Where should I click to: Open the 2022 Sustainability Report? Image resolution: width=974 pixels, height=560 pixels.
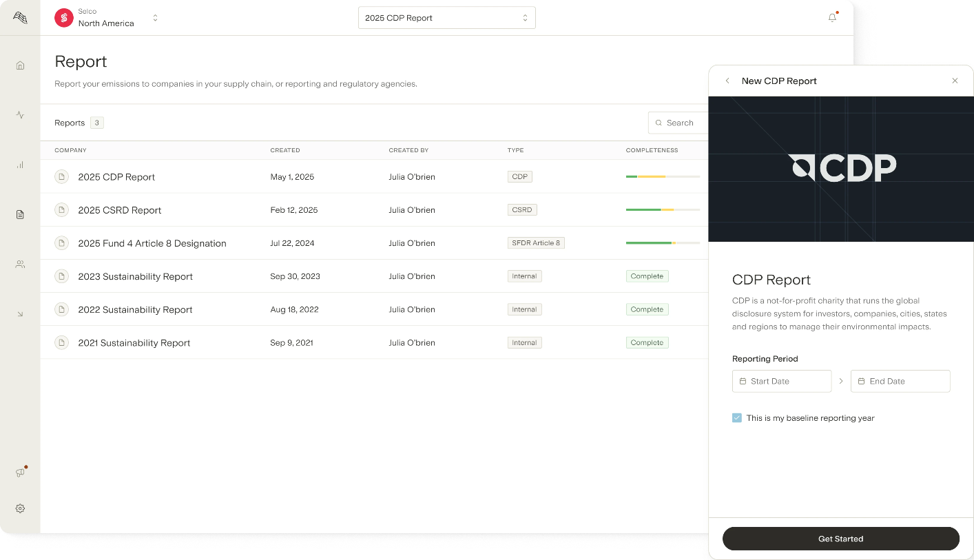pos(374,309)
